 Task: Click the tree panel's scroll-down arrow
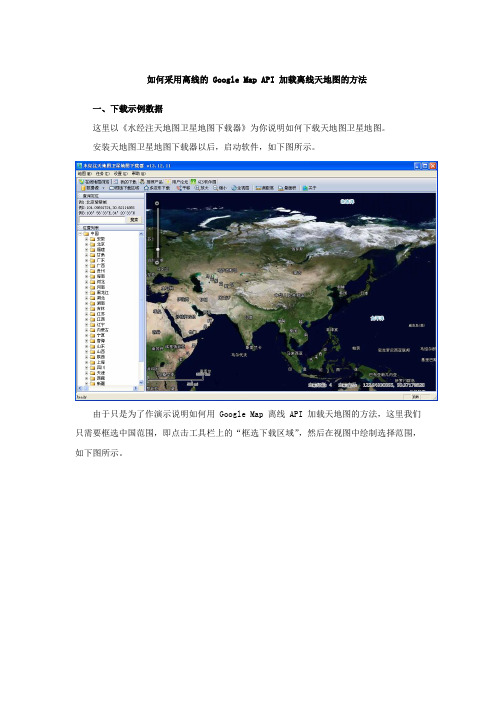[x=141, y=383]
